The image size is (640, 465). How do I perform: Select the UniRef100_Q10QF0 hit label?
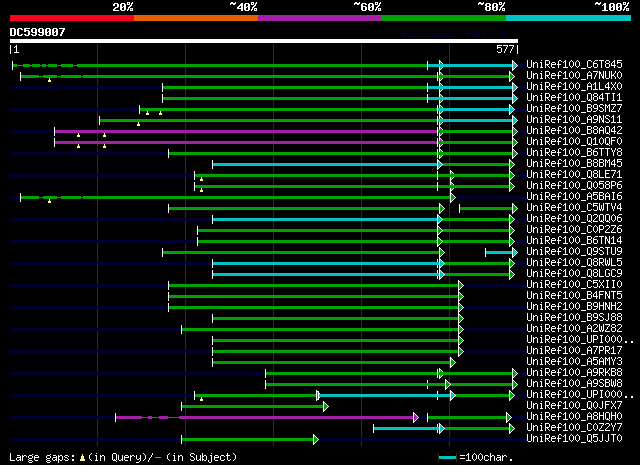tap(574, 142)
